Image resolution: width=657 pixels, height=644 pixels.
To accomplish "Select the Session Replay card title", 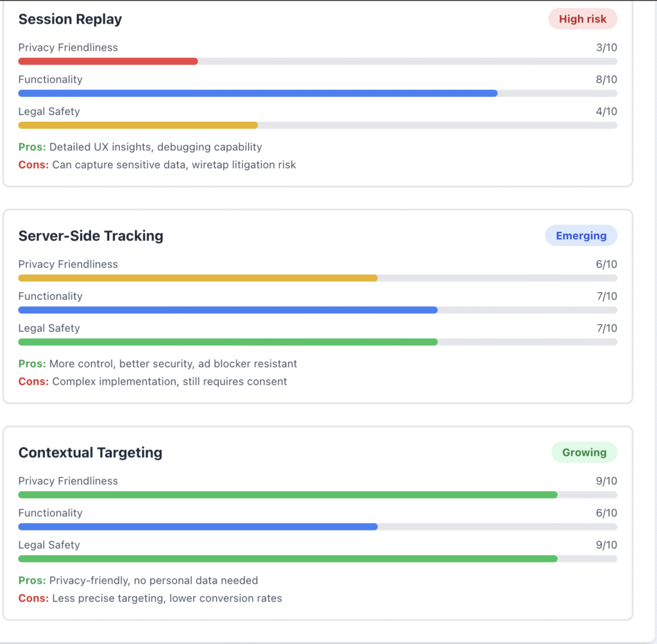I will click(x=69, y=19).
